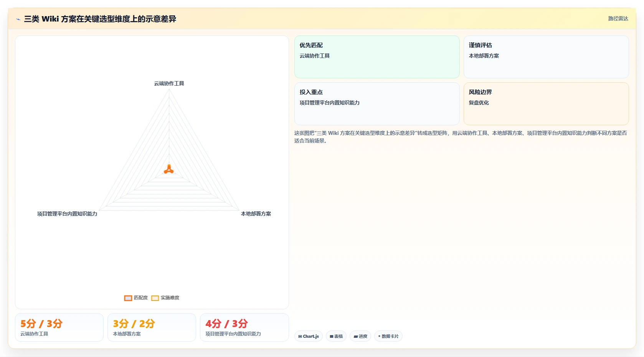Screen dimensions: 644x357
Task: Click the 进度 tag chip
Action: click(360, 336)
